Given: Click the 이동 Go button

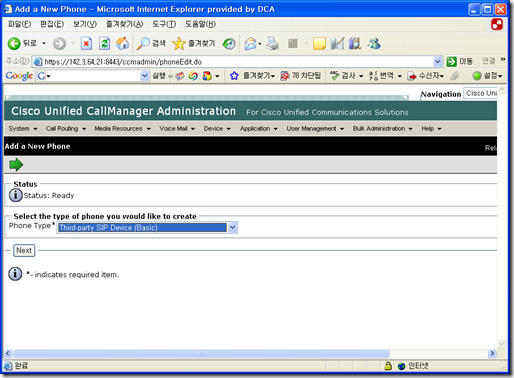Looking at the screenshot, I should (x=460, y=62).
